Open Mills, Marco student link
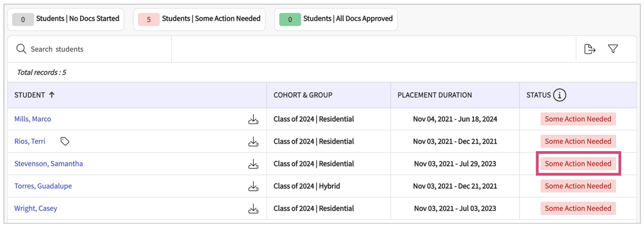Viewport: 644px width, 227px height. (x=33, y=119)
